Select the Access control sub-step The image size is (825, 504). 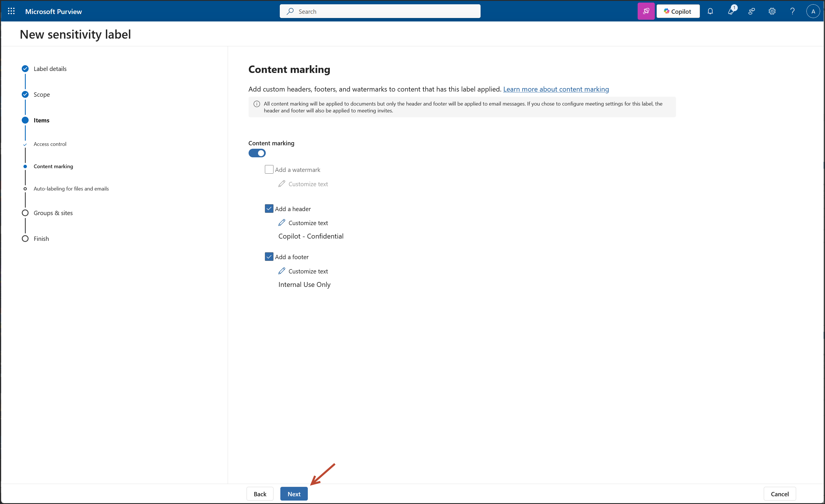click(x=50, y=144)
